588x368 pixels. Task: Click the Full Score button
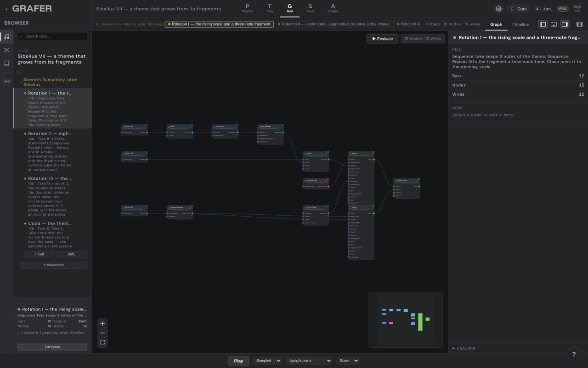52,347
